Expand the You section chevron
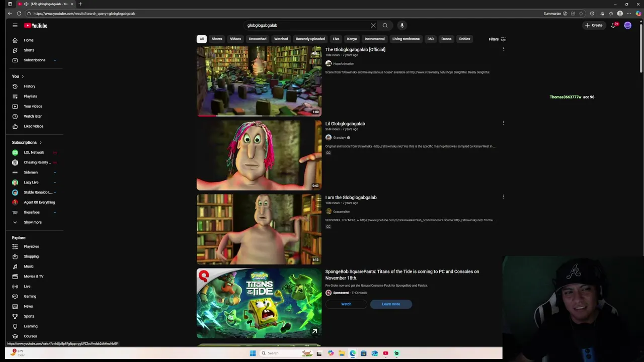The width and height of the screenshot is (644, 362). [23, 76]
